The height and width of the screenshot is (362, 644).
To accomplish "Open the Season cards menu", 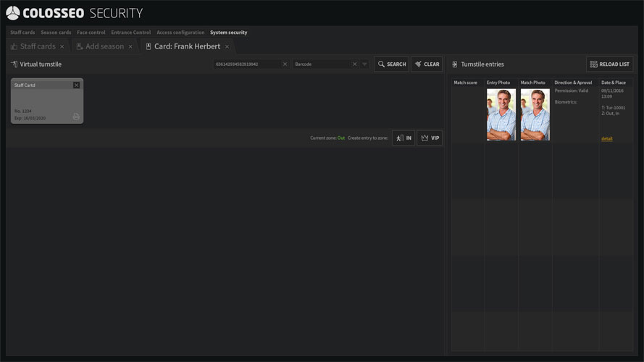I will pyautogui.click(x=56, y=33).
